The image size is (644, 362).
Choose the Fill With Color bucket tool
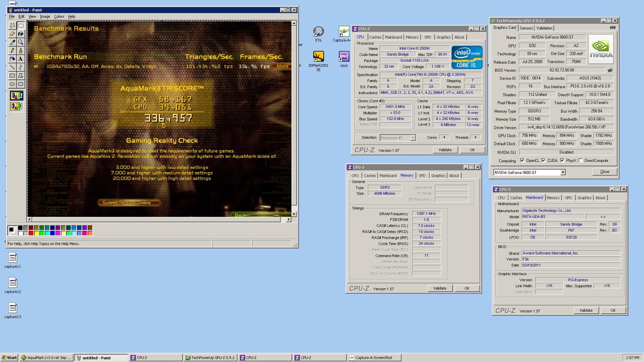(x=21, y=34)
